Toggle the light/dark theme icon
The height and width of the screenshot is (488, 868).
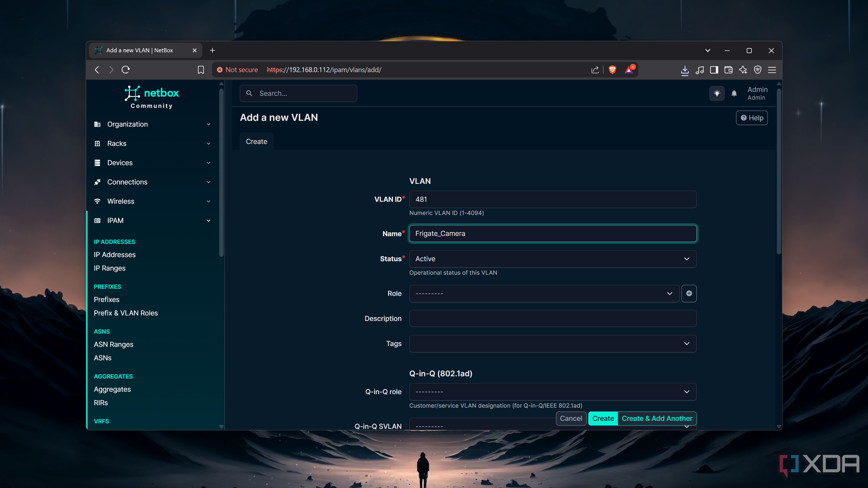point(717,93)
